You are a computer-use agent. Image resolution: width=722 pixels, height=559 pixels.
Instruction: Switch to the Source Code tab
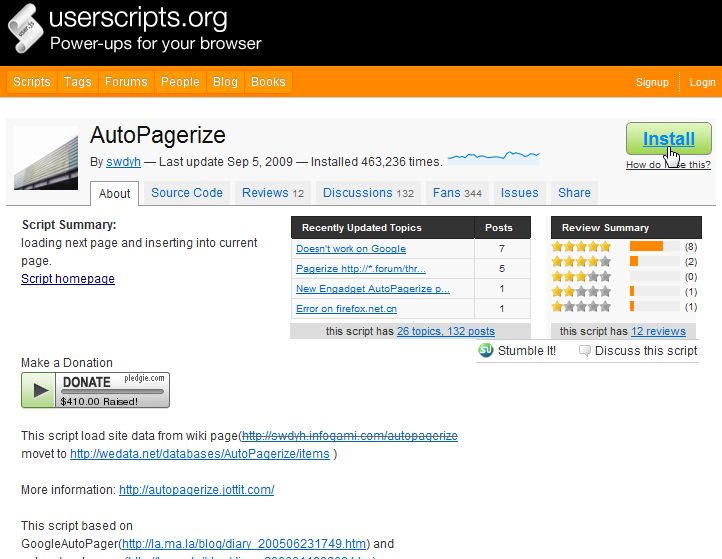186,192
